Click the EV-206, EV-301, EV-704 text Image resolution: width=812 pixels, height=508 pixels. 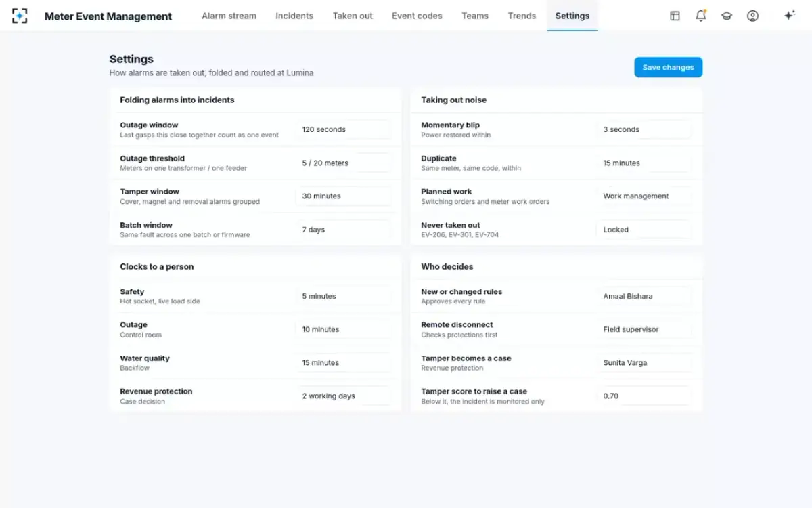click(x=460, y=235)
